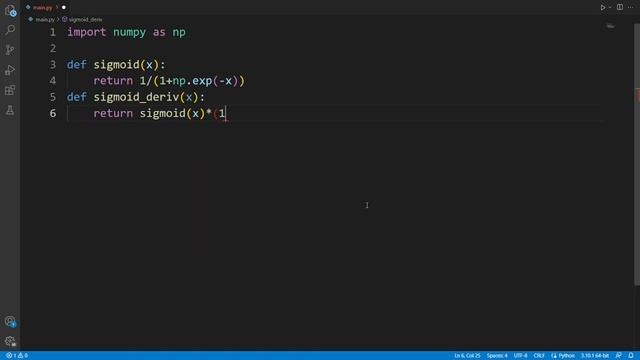This screenshot has width=640, height=360.
Task: Place the cursor in the line 6 return statement
Action: tap(160, 113)
